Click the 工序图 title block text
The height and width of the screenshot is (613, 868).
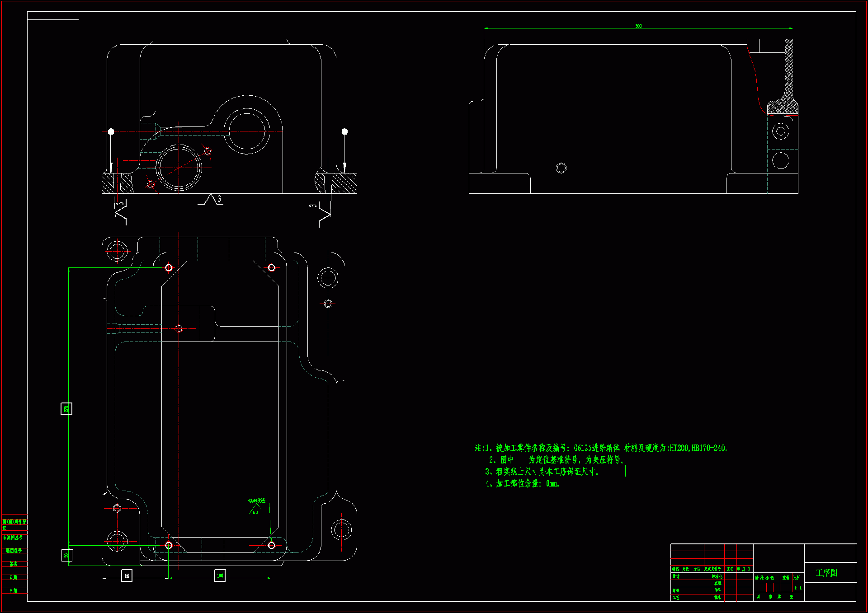tap(826, 573)
